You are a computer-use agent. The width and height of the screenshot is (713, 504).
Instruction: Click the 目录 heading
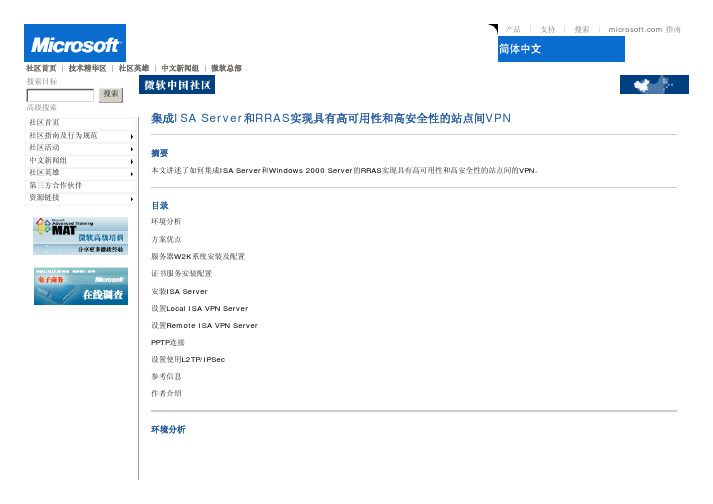point(160,206)
